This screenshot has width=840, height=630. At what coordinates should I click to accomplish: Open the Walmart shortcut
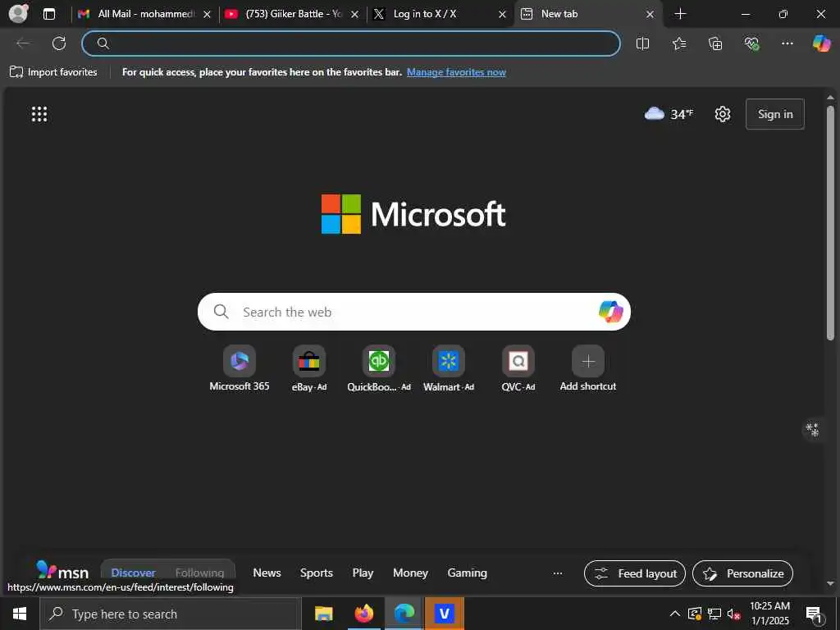pyautogui.click(x=449, y=369)
